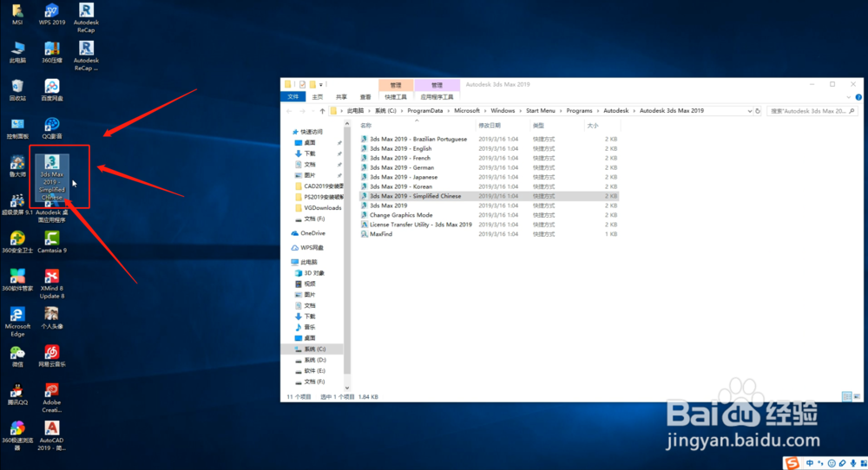The height and width of the screenshot is (470, 868).
Task: Select the Camtasia 9 desktop icon
Action: (51, 242)
